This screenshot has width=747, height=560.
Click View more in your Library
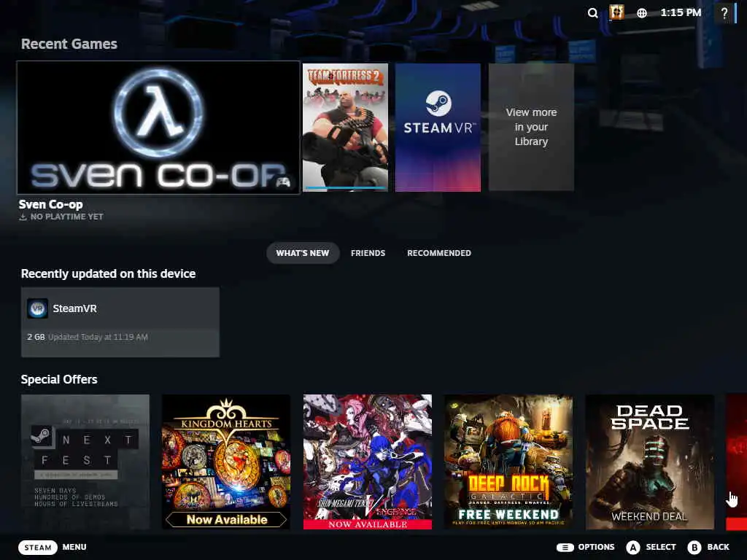click(531, 127)
